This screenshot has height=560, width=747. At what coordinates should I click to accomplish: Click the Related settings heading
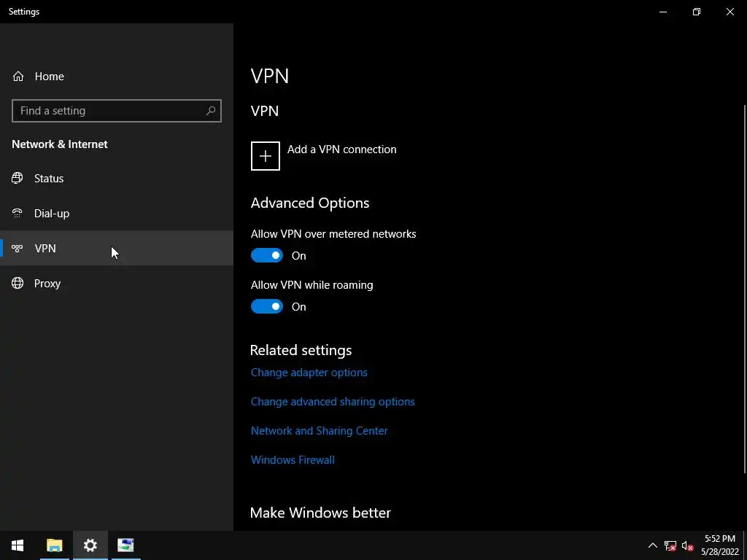[301, 351]
